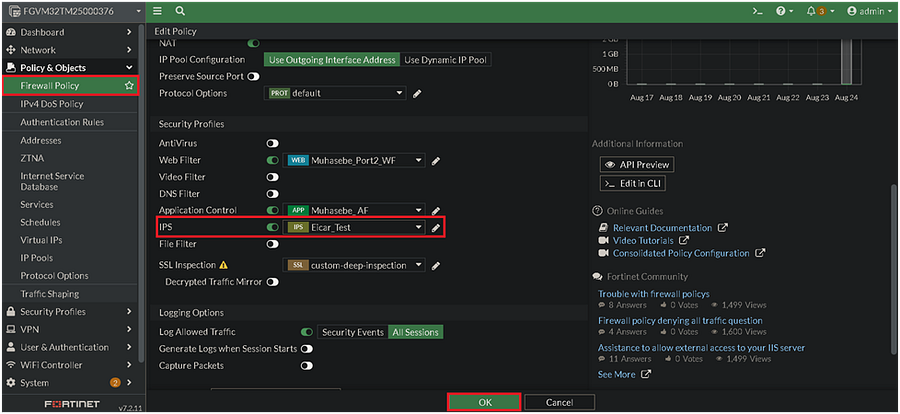Open the Application Control Muhasebe_AF dropdown
Viewport: 900px width, 414px height.
point(354,211)
